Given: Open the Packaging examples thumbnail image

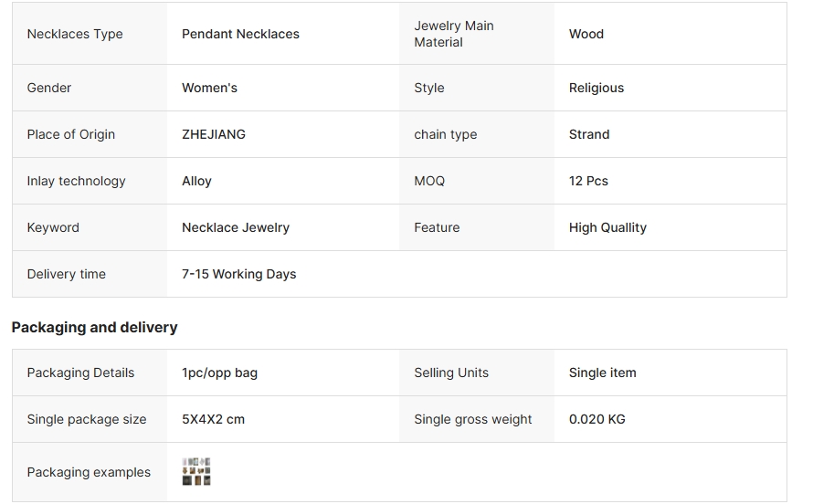Looking at the screenshot, I should coord(196,472).
